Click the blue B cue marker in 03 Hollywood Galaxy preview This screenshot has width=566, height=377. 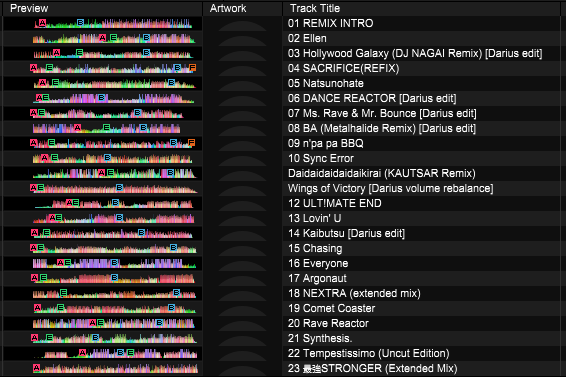click(x=146, y=53)
